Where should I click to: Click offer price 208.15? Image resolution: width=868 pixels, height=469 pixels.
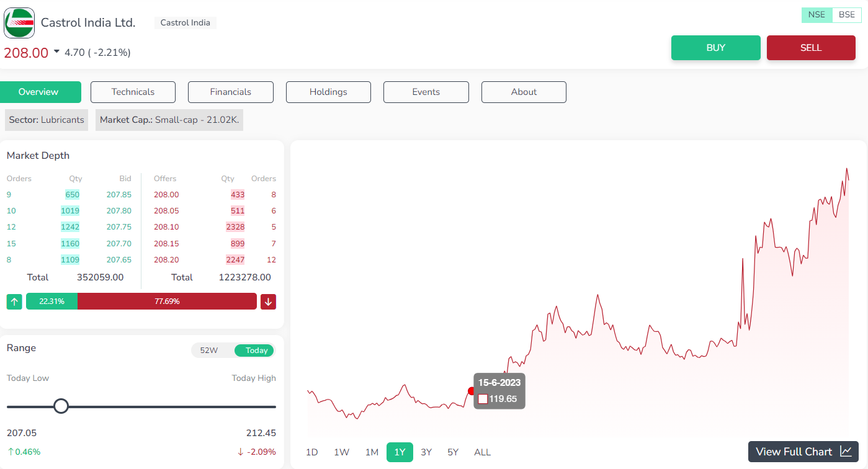coord(166,243)
